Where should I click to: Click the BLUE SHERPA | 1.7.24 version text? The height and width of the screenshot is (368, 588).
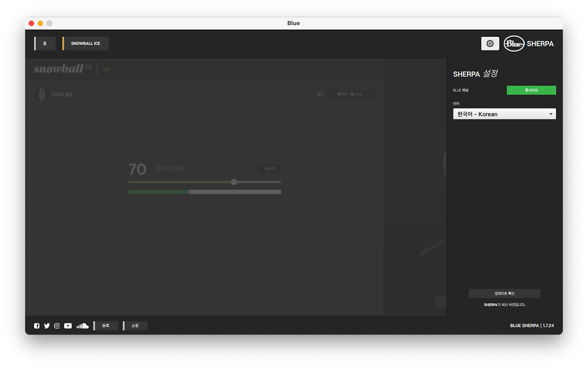pos(532,326)
